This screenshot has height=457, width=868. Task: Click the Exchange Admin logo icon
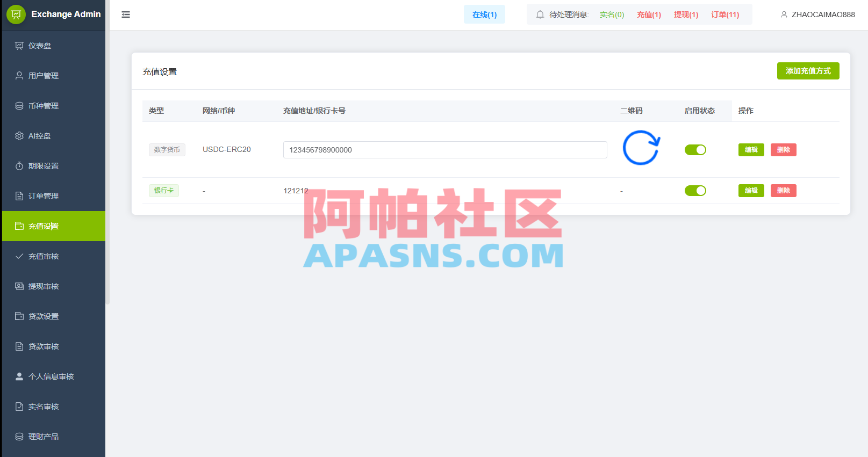(x=16, y=14)
